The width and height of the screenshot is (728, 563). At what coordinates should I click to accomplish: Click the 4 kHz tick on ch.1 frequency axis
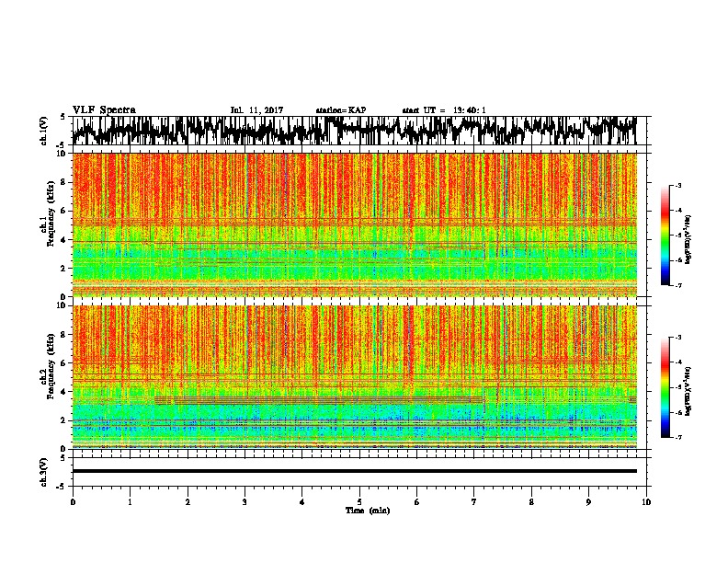[x=64, y=240]
